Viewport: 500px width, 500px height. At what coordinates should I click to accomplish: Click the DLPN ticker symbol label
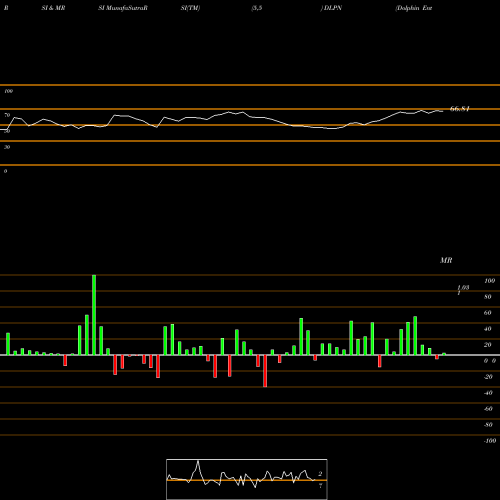click(333, 8)
